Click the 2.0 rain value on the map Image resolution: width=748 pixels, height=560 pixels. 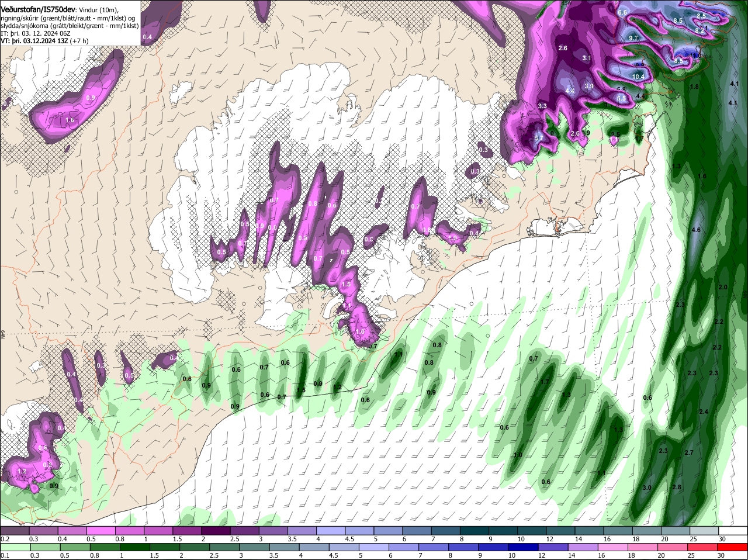tap(723, 287)
